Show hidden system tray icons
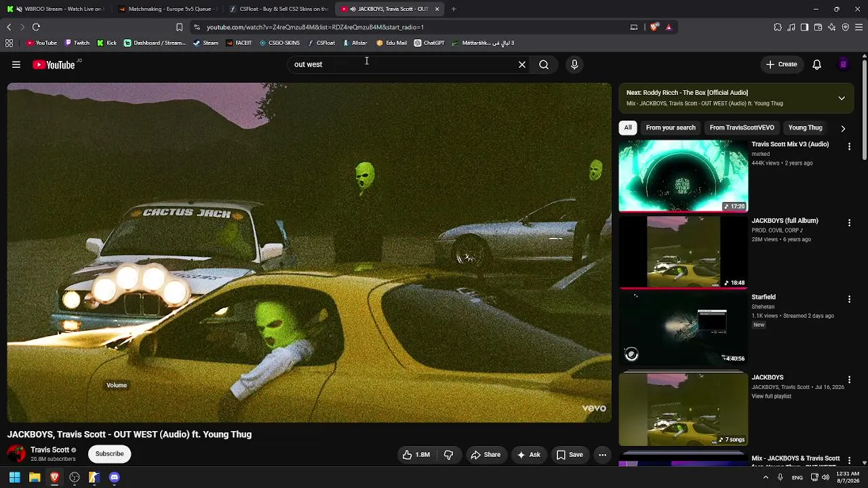The height and width of the screenshot is (488, 868). click(x=766, y=477)
